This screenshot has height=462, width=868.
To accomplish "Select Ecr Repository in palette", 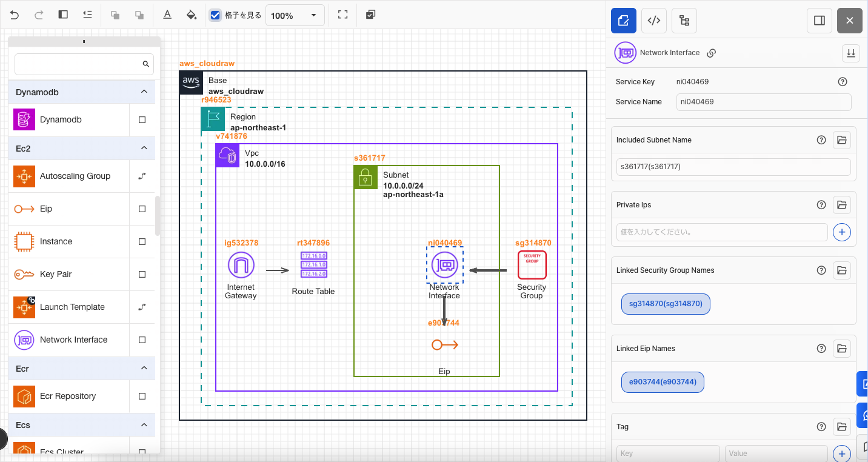I will tap(69, 397).
